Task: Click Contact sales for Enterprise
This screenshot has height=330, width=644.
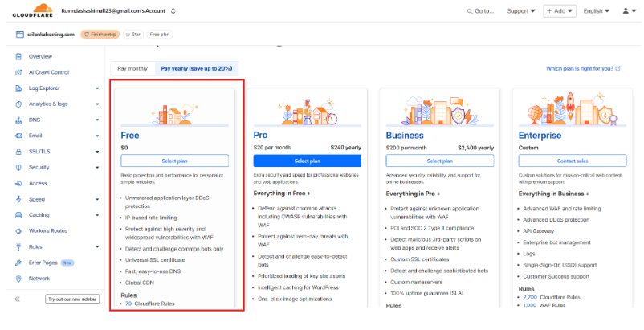Action: point(572,161)
